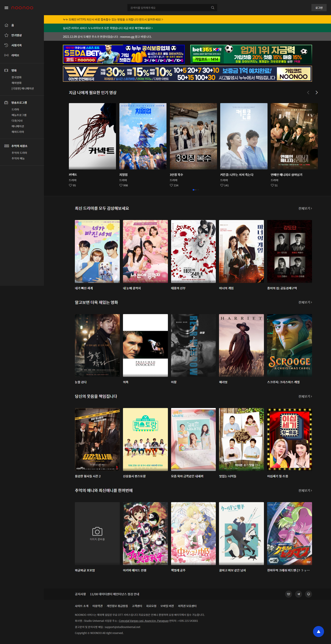Select 한국영화 in the sidebar
The image size is (331, 644).
[17, 77]
